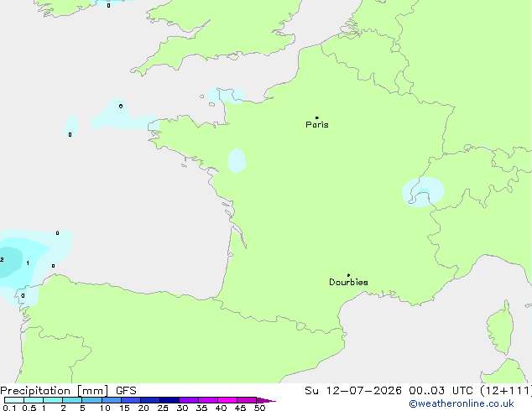Pick the 10 to 15 mm legend swatch
The height and width of the screenshot is (411, 532).
(x=111, y=400)
